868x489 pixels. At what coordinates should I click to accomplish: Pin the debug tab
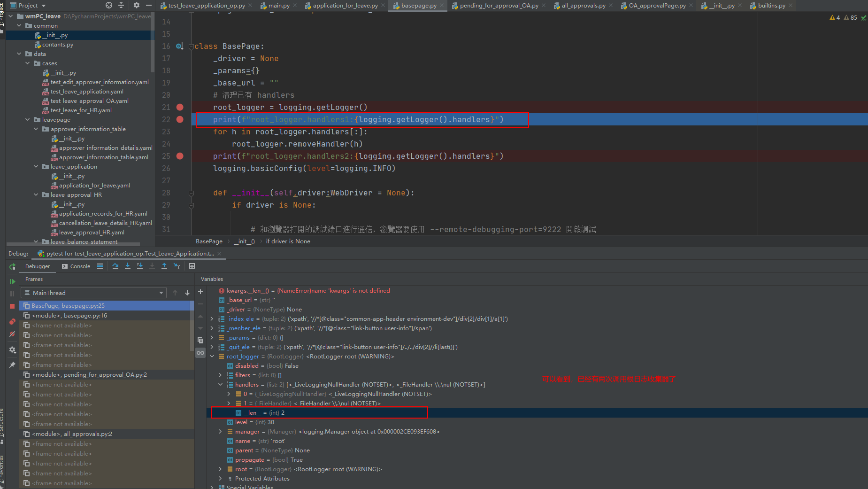(12, 365)
